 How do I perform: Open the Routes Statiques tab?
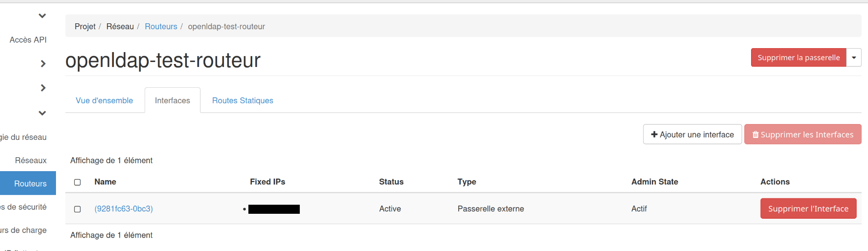[242, 100]
